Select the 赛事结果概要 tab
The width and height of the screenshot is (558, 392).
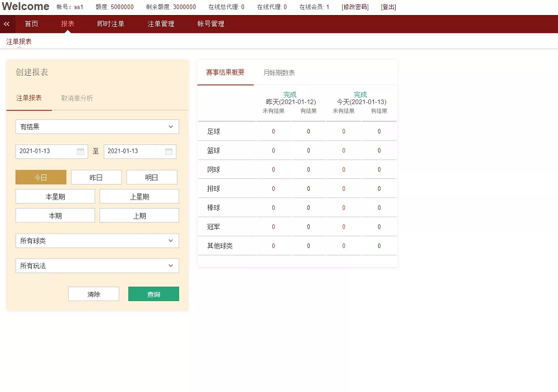(225, 72)
